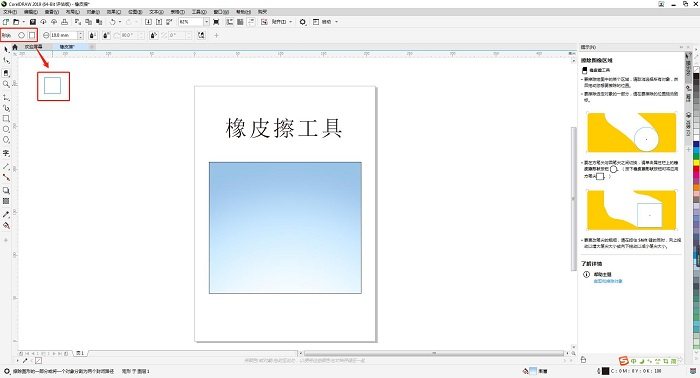Expand the undo history dropdown arrow
Image resolution: width=700 pixels, height=378 pixels.
120,22
